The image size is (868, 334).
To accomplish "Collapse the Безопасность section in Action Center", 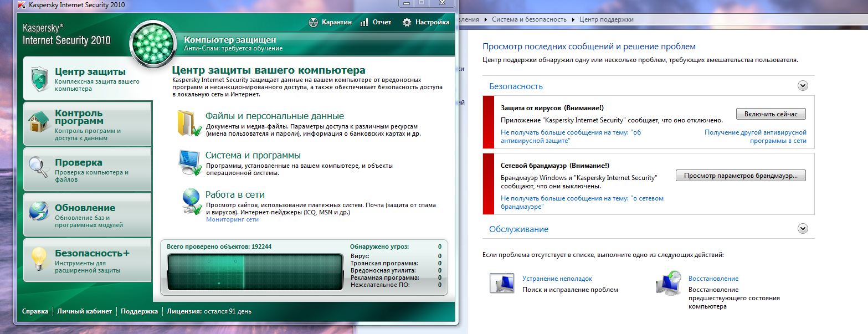I will pos(803,86).
